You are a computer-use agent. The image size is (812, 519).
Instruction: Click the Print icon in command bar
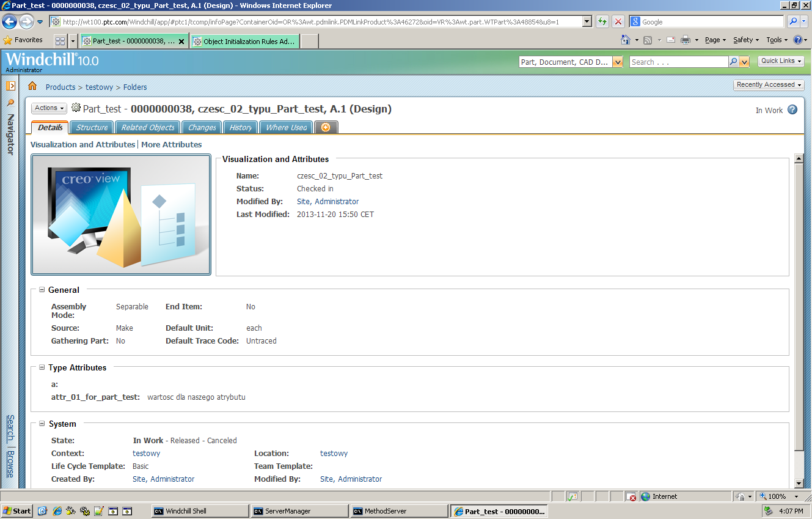[686, 40]
